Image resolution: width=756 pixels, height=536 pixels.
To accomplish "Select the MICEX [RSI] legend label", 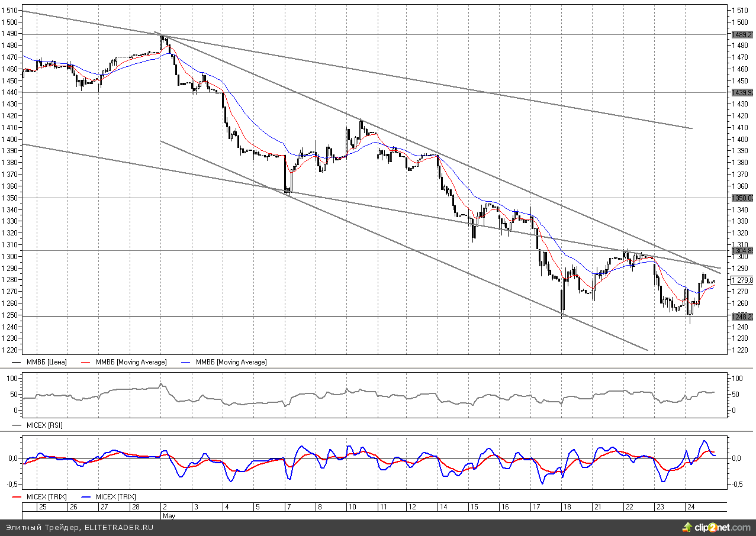I will 44,425.
